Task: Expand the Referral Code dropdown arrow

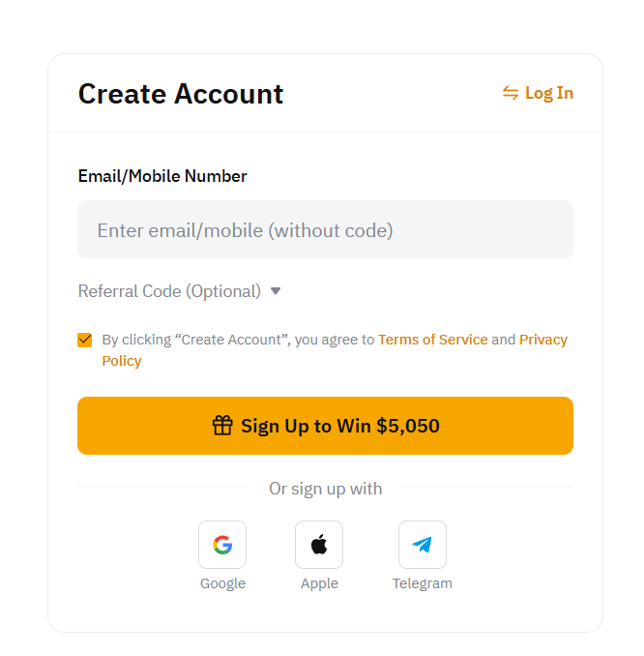Action: click(x=276, y=291)
